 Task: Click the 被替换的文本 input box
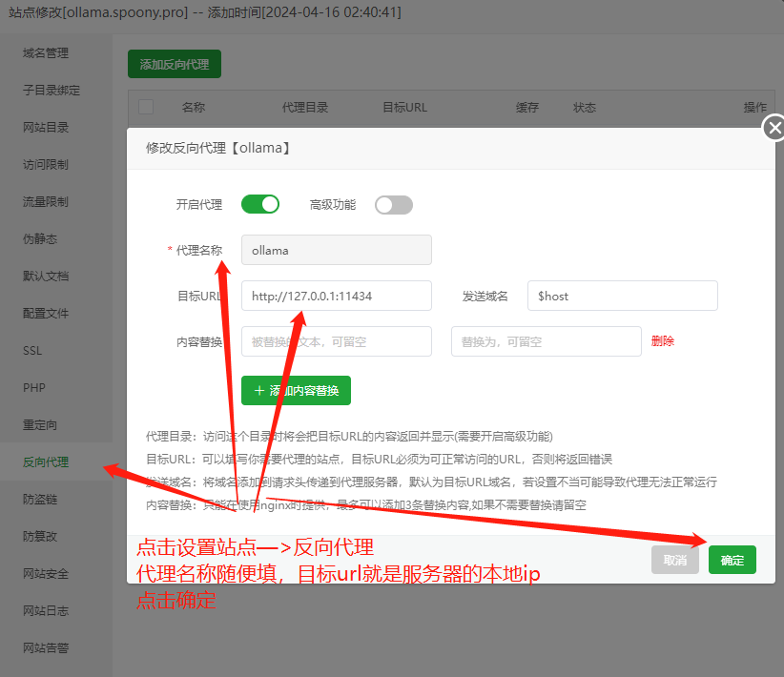tap(336, 341)
